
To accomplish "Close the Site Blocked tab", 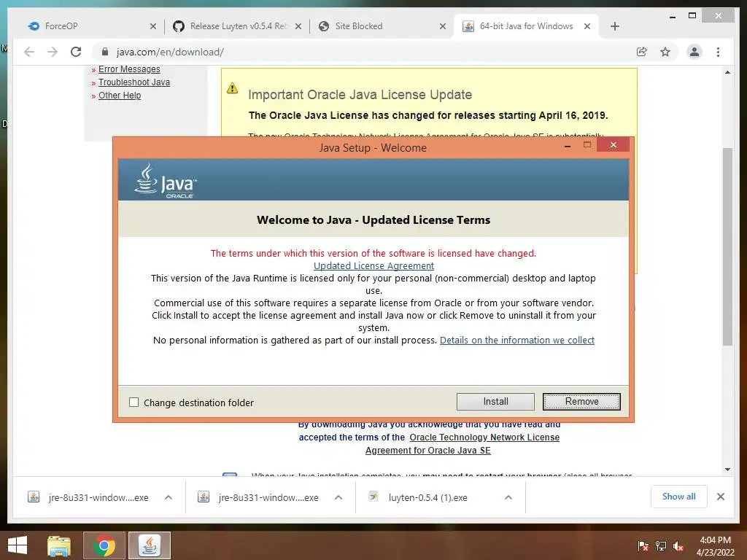I will pos(443,26).
